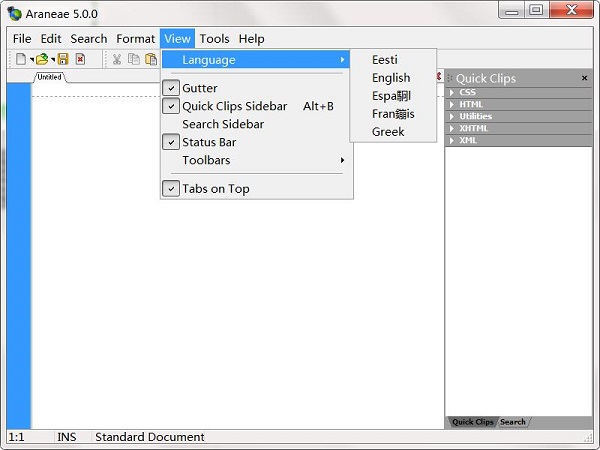Open the Help menu

click(x=251, y=39)
